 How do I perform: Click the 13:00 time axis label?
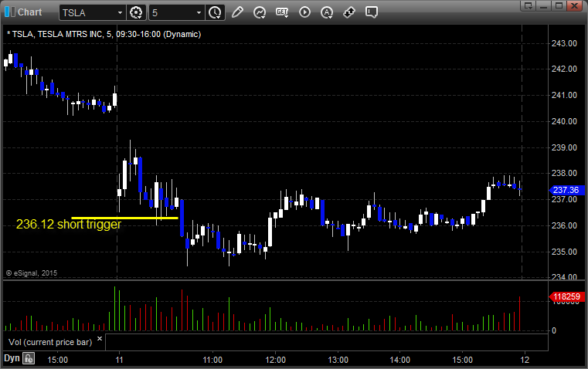[338, 360]
